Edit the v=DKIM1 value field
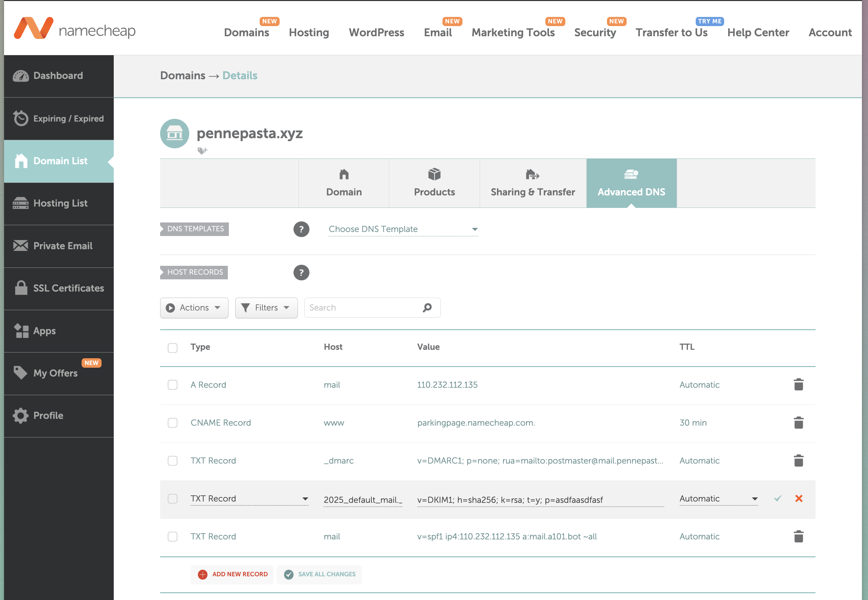 540,500
